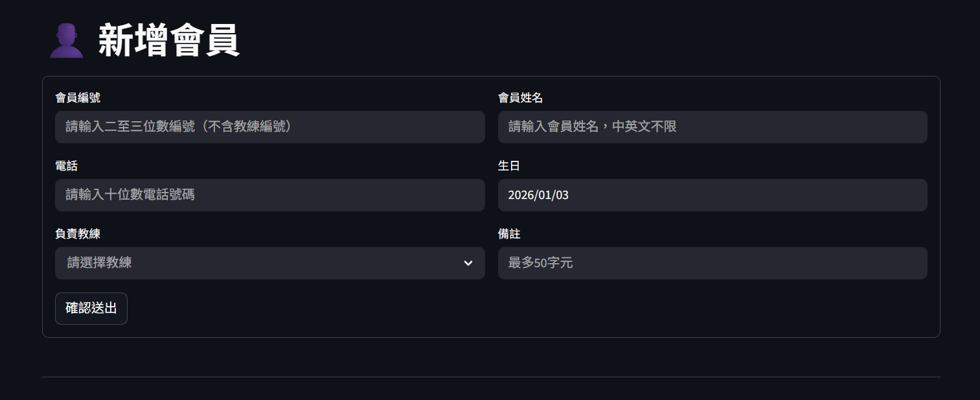
Task: Click the 請選擇教練 placeholder text
Action: pyautogui.click(x=100, y=263)
